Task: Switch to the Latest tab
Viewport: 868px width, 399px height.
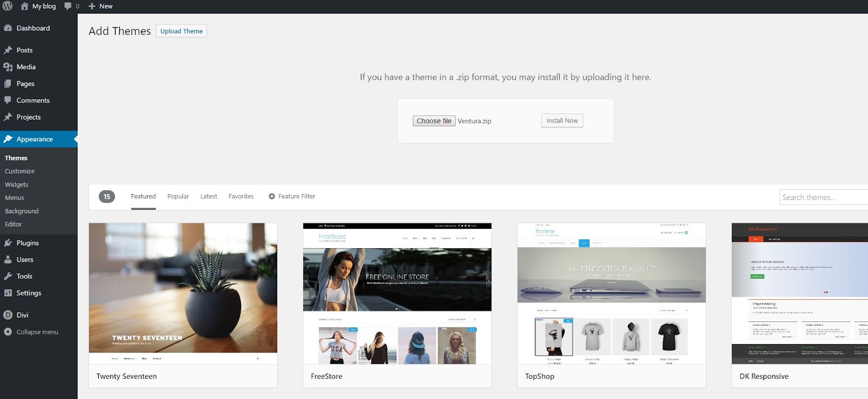Action: (209, 196)
